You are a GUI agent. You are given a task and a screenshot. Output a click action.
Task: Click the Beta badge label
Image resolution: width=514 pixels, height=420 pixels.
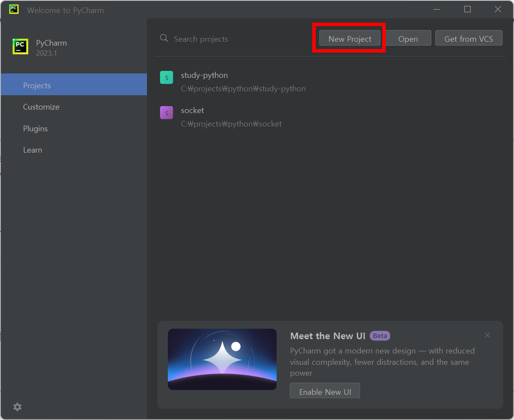pos(380,336)
